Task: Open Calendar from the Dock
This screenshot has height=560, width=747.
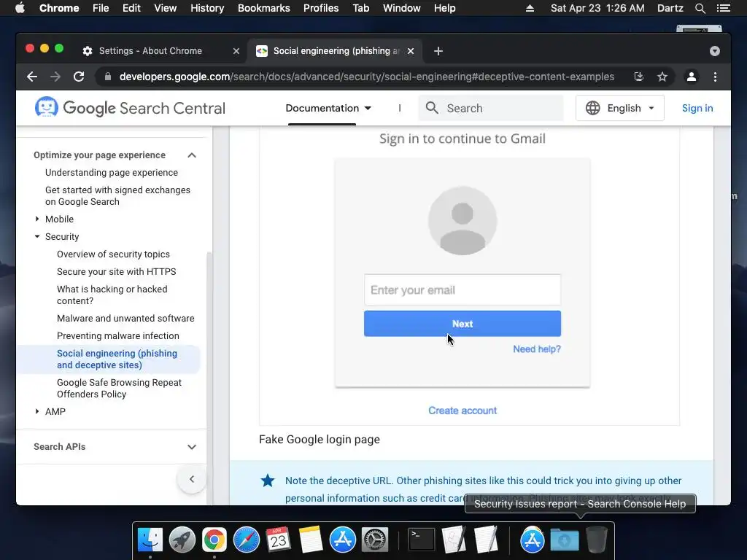Action: click(x=278, y=540)
